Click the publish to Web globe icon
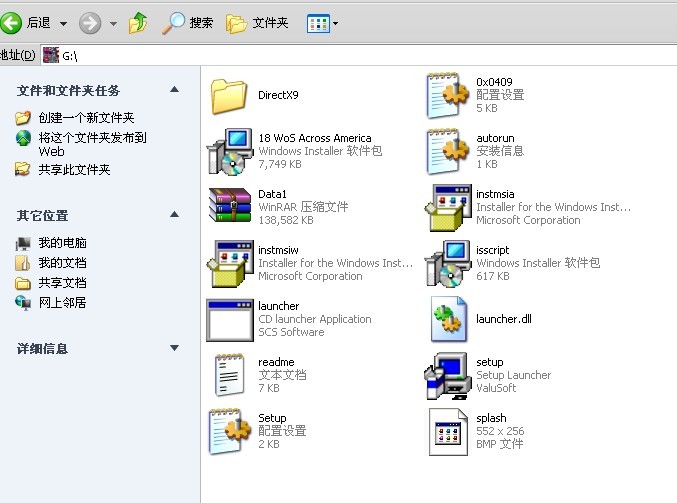The image size is (677, 503). tap(23, 138)
